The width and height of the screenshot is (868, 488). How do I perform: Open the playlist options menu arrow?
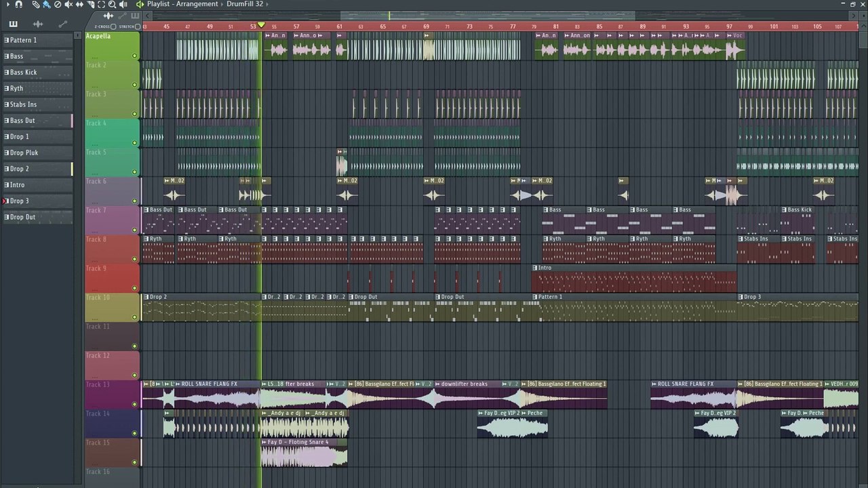[x=7, y=4]
